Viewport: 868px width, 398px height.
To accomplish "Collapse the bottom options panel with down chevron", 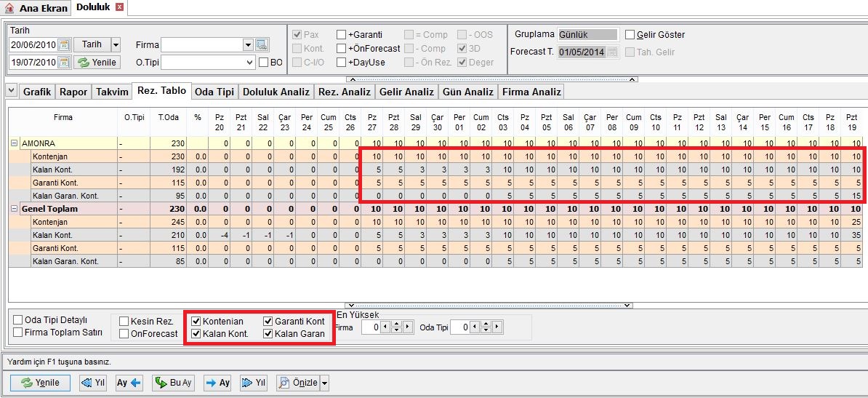I will [x=489, y=305].
